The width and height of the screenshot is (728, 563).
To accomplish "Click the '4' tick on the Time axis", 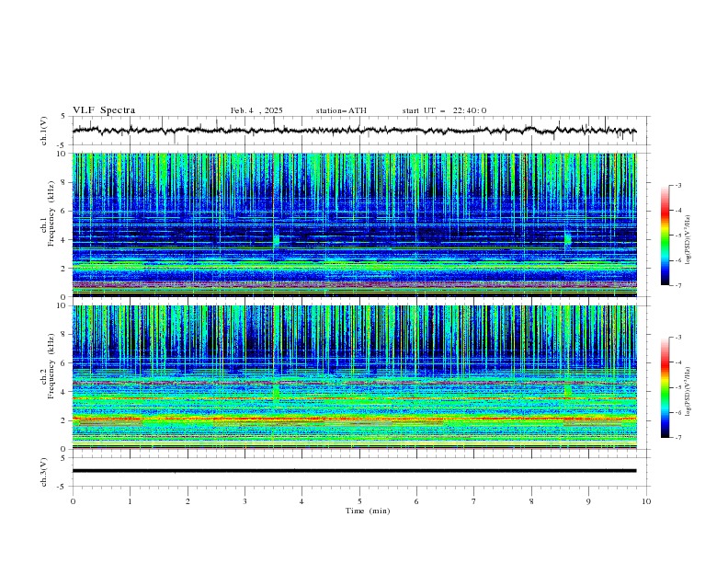I will pos(301,501).
